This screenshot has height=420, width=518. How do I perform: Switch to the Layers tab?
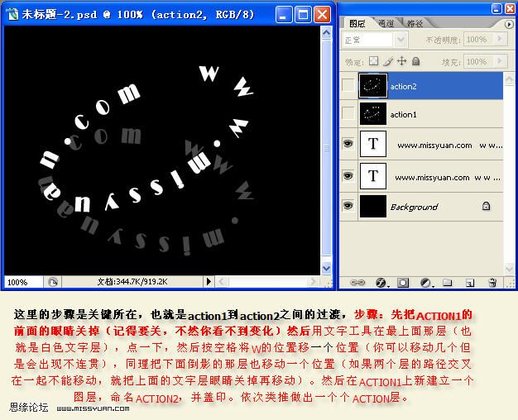tap(357, 23)
